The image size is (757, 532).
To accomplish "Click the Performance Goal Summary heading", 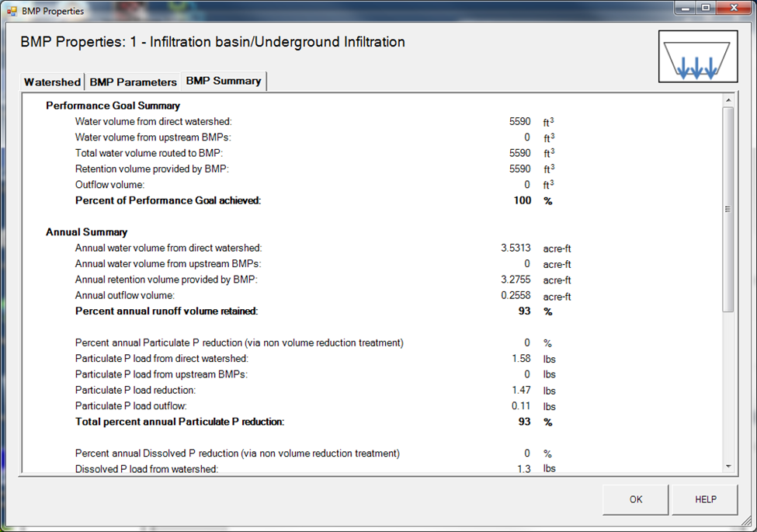I will (x=113, y=106).
